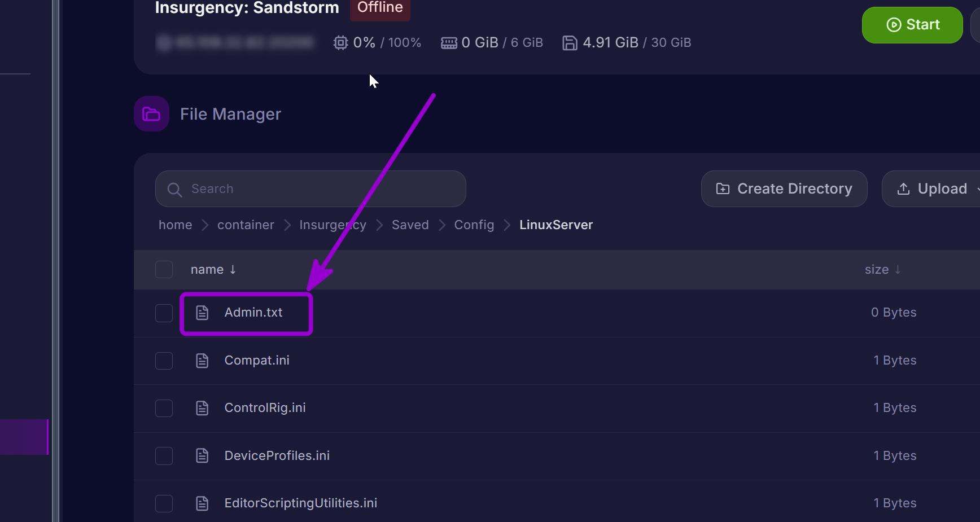980x522 pixels.
Task: Click the EditorScriptingUtilities.ini file icon
Action: coord(202,503)
